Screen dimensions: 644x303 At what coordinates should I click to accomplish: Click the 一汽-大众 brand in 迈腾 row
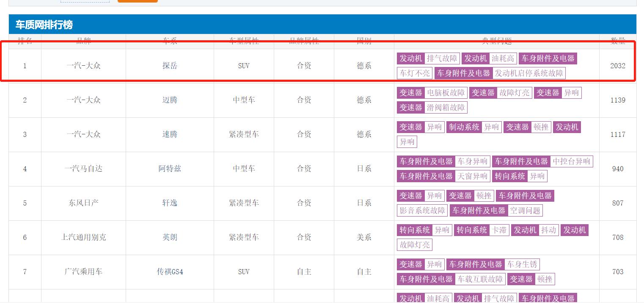[83, 100]
